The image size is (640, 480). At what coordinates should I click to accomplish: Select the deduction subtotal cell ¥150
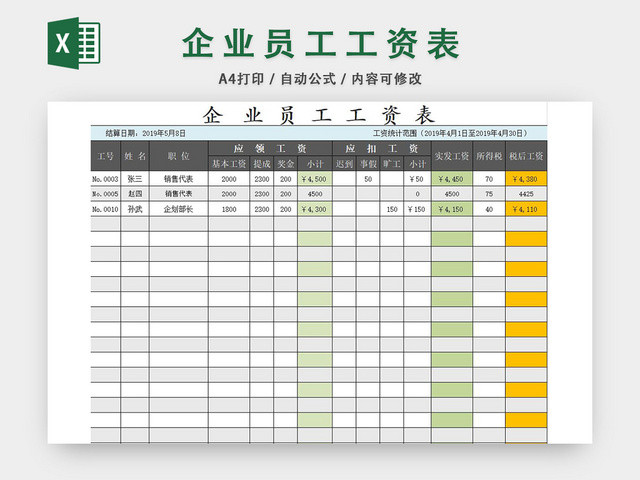tap(418, 209)
